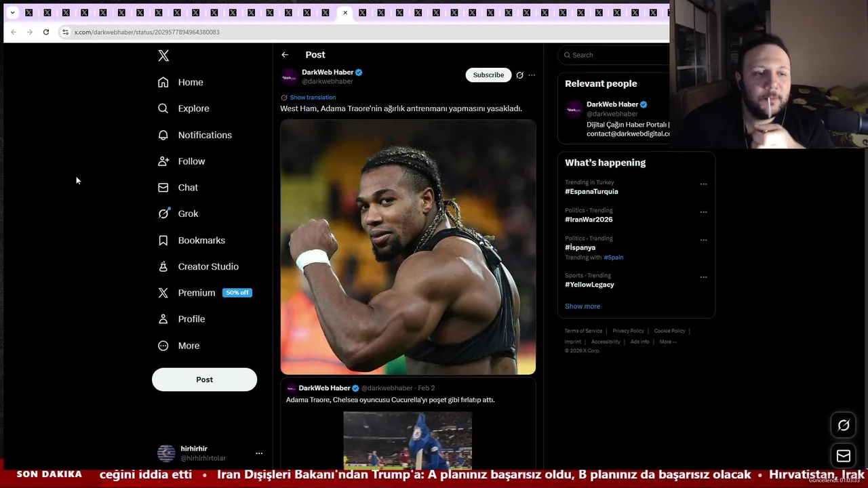This screenshot has height=488, width=868.
Task: Open options for #EspanaTurquia trend
Action: click(703, 184)
